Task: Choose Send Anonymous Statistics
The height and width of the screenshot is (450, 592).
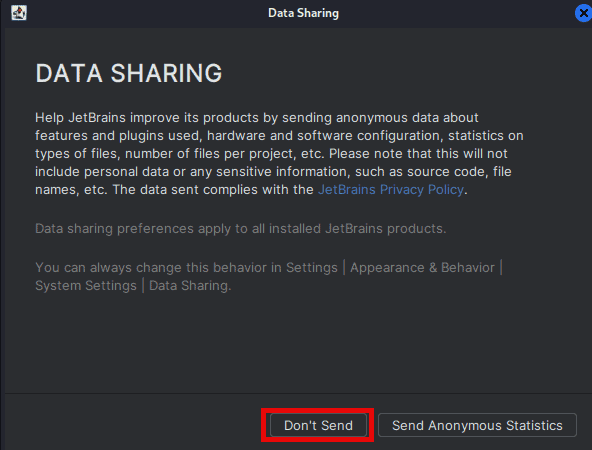Action: click(477, 425)
